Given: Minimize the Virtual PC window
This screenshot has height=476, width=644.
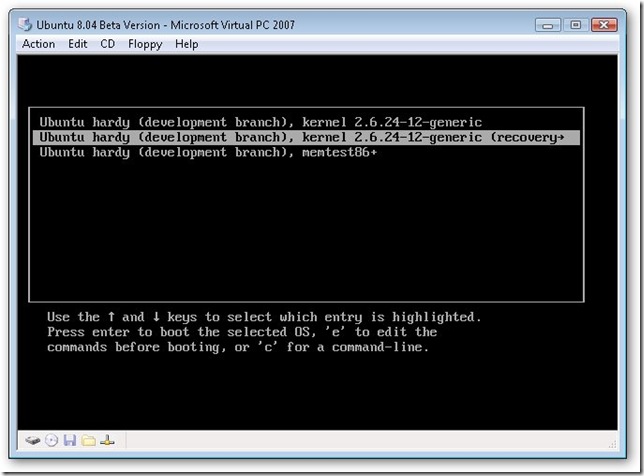Looking at the screenshot, I should point(547,24).
